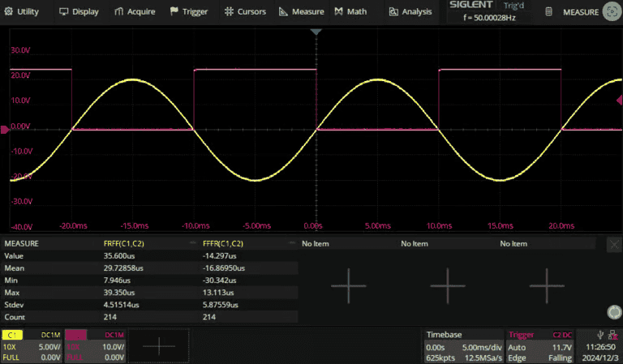The height and width of the screenshot is (364, 623).
Task: Click the FFFR Stdev 5.87559us cell
Action: pos(220,305)
